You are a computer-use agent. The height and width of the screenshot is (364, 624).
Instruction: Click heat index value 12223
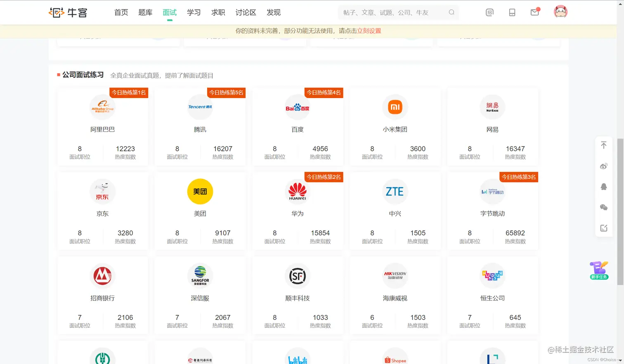click(x=125, y=149)
